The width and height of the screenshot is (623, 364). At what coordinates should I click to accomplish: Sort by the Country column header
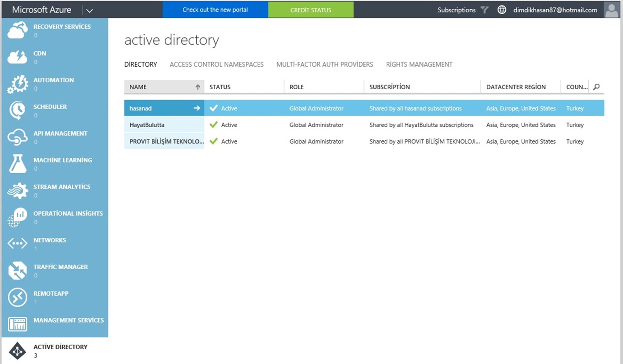tap(577, 87)
